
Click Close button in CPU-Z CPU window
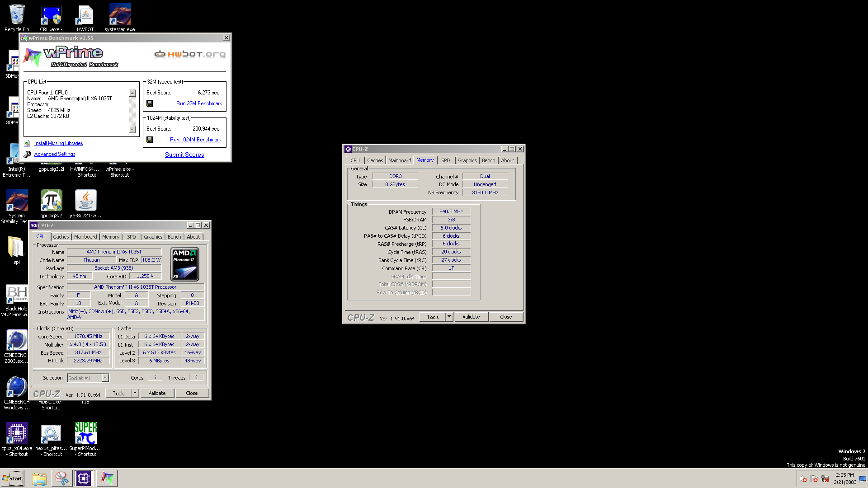click(192, 393)
